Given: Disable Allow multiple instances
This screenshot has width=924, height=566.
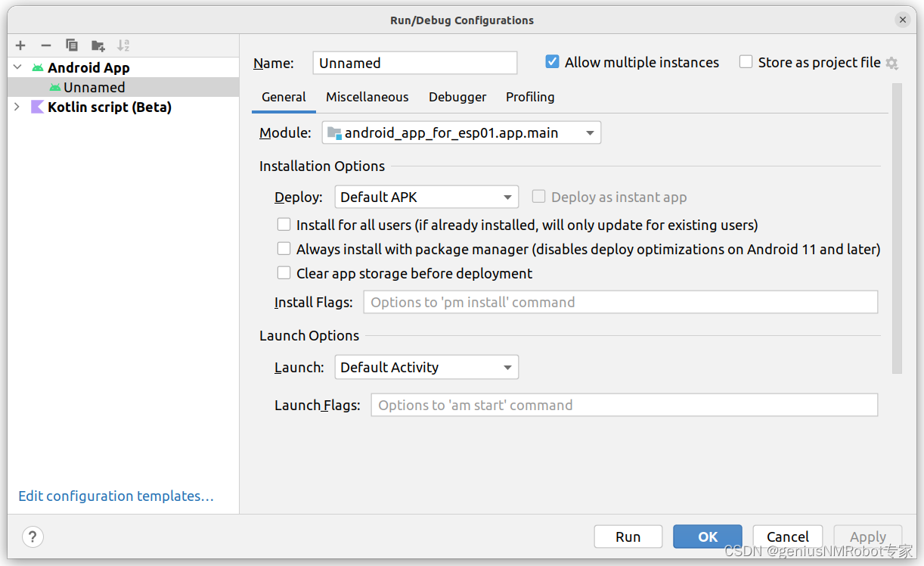Looking at the screenshot, I should click(552, 61).
